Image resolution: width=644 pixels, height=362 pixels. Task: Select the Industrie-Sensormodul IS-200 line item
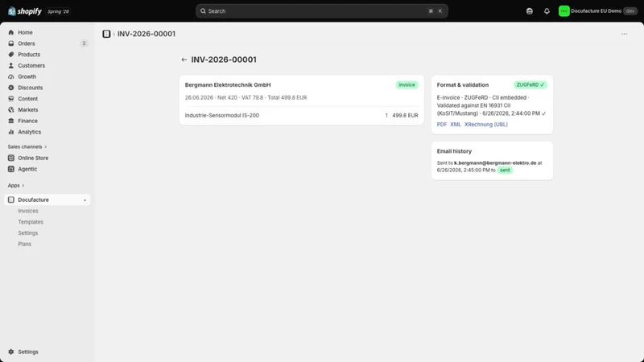(222, 115)
